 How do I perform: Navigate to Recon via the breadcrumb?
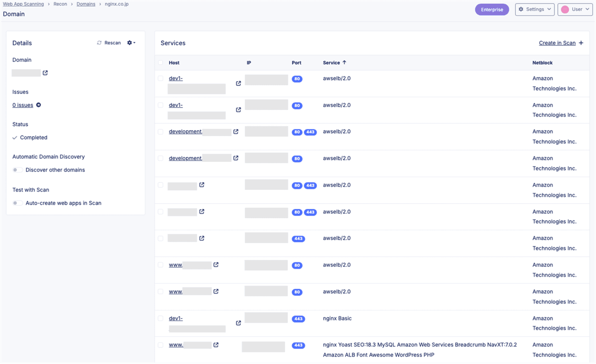tap(60, 4)
